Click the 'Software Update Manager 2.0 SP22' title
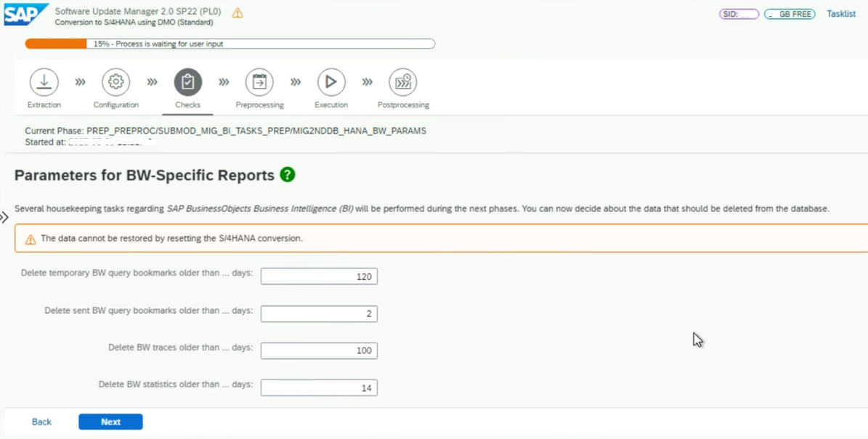This screenshot has width=868, height=439. (x=139, y=12)
